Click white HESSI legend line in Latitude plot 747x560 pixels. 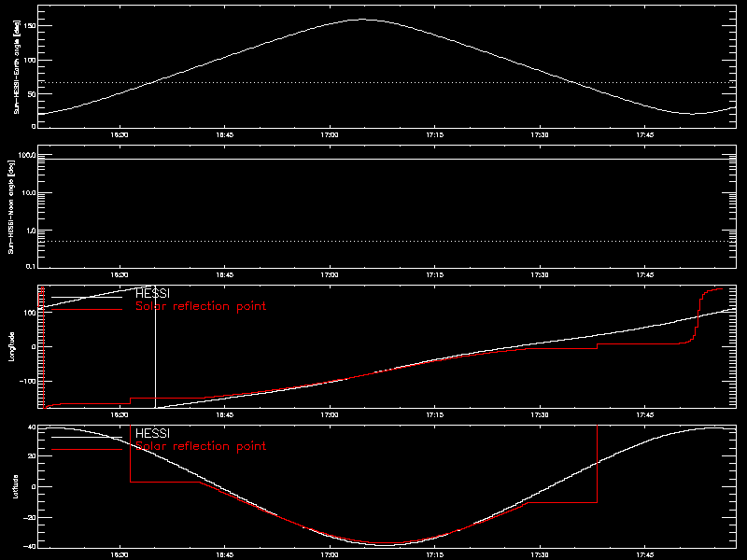tap(87, 437)
